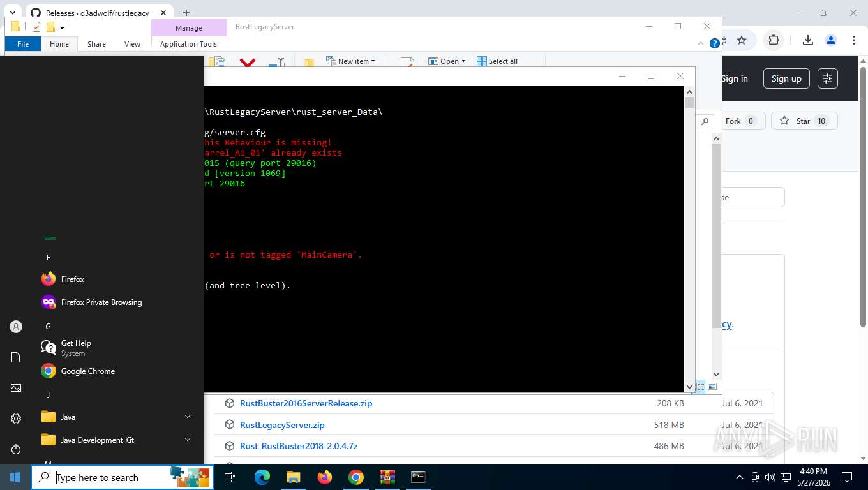Show hidden system tray icons

[x=740, y=477]
